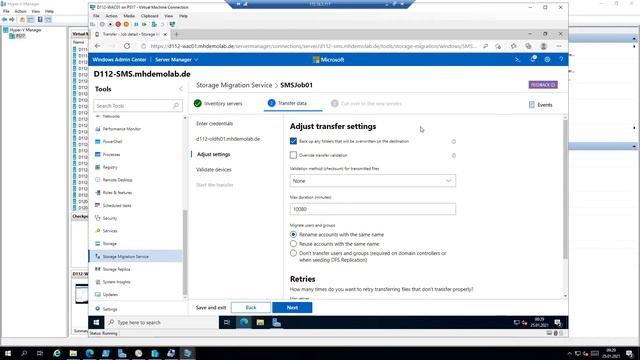Open Processes tool icon
Image resolution: width=640 pixels, height=360 pixels.
pyautogui.click(x=98, y=154)
